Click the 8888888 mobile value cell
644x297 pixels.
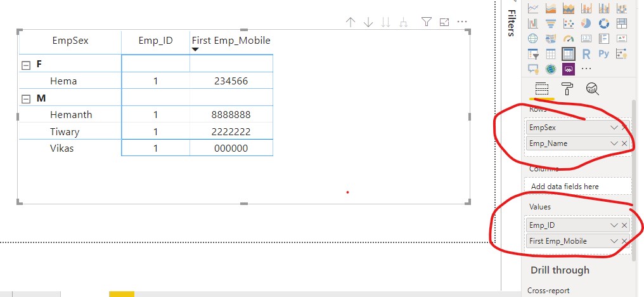(x=231, y=114)
